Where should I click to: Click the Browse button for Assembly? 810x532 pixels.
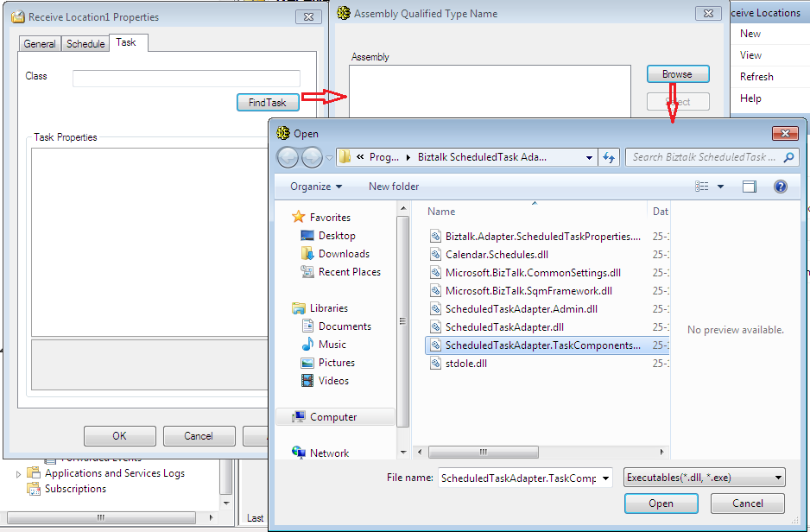coord(678,74)
